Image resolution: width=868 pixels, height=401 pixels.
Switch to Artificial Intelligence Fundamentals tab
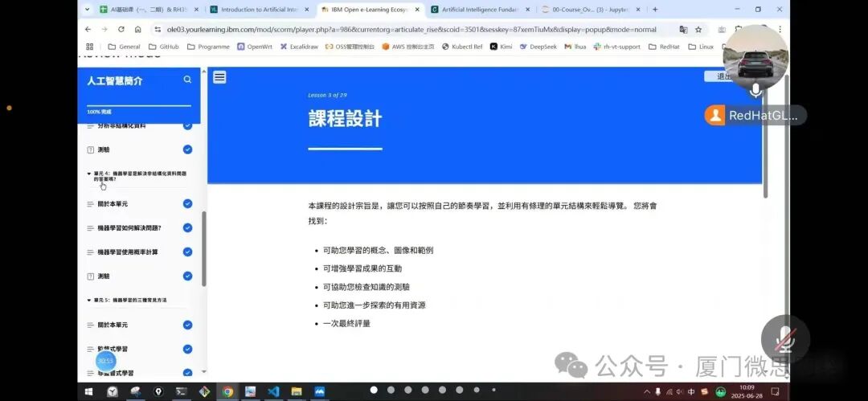[481, 10]
